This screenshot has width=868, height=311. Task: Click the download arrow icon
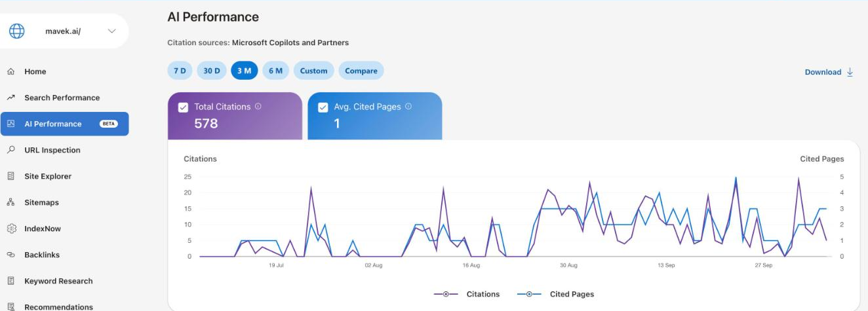click(850, 72)
